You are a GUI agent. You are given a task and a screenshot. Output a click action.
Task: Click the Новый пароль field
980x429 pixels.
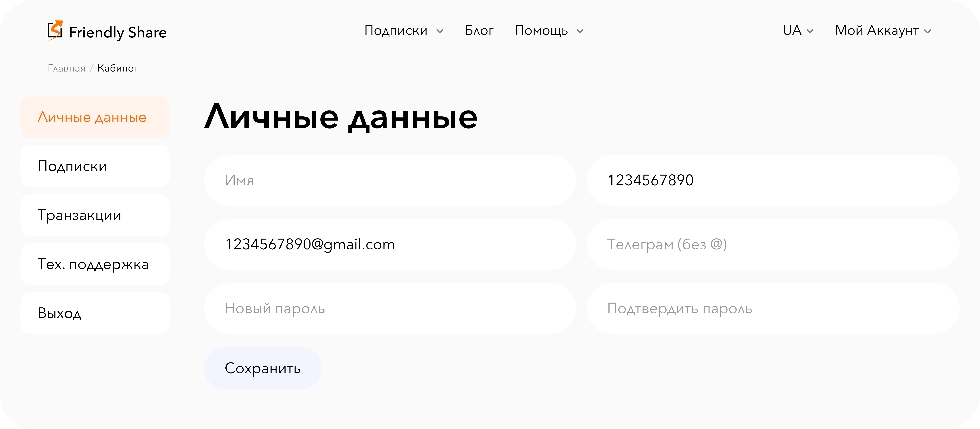tap(390, 308)
